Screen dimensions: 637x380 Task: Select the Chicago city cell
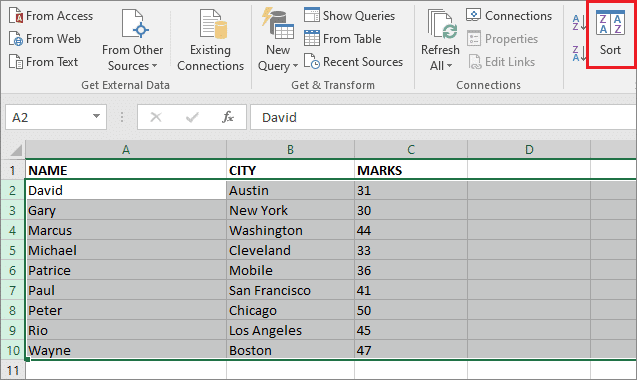[290, 310]
